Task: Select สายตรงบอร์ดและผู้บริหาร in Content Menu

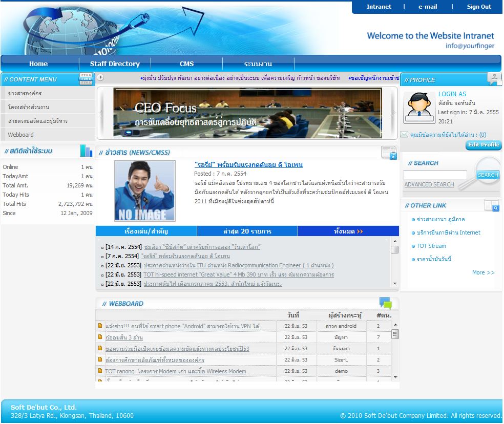Action: pyautogui.click(x=48, y=121)
